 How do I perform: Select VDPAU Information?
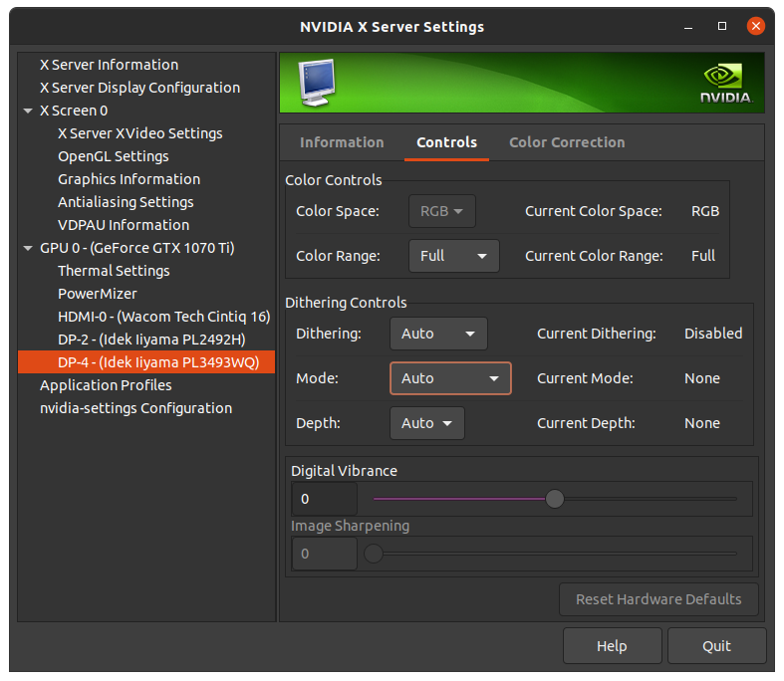click(124, 225)
